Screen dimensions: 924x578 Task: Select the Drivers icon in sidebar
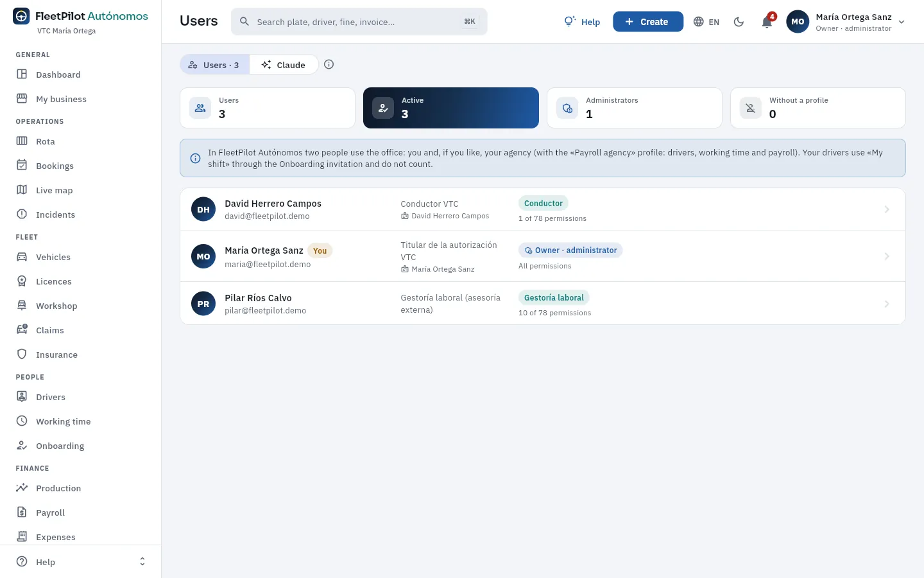click(22, 397)
